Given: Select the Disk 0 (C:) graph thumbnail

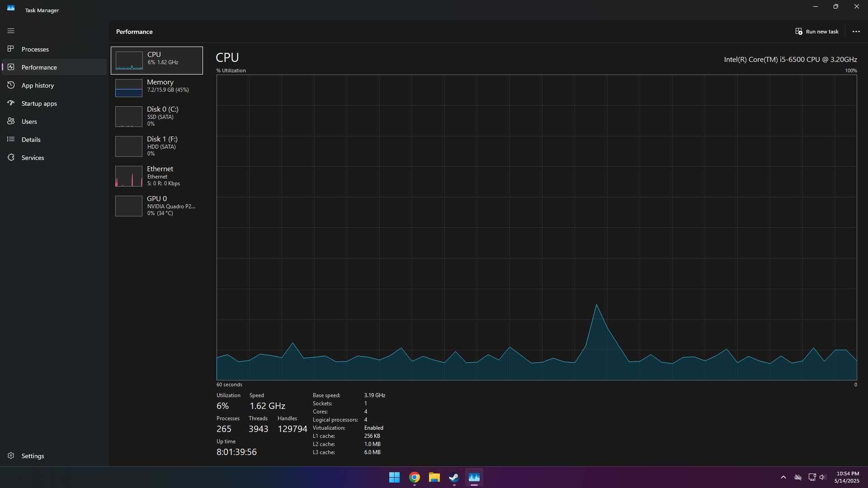Looking at the screenshot, I should [x=129, y=117].
